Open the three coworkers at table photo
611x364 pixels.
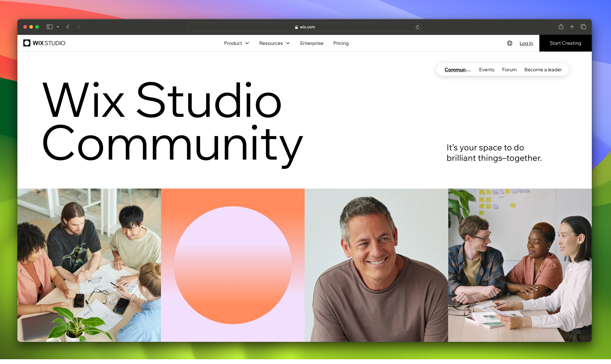click(x=520, y=265)
